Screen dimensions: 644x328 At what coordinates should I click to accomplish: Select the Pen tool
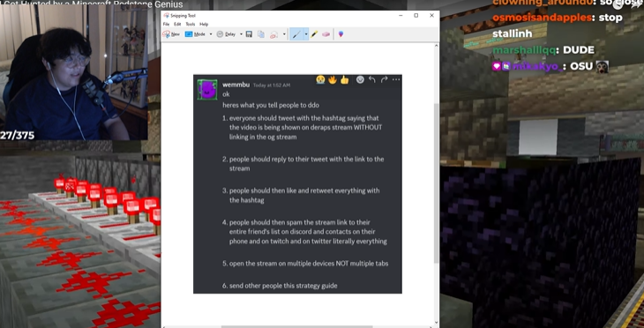click(x=296, y=34)
